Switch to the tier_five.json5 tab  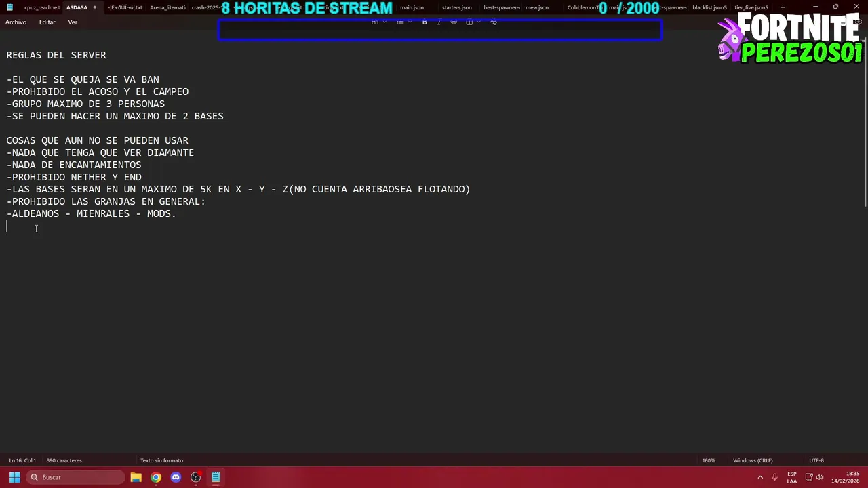(751, 7)
